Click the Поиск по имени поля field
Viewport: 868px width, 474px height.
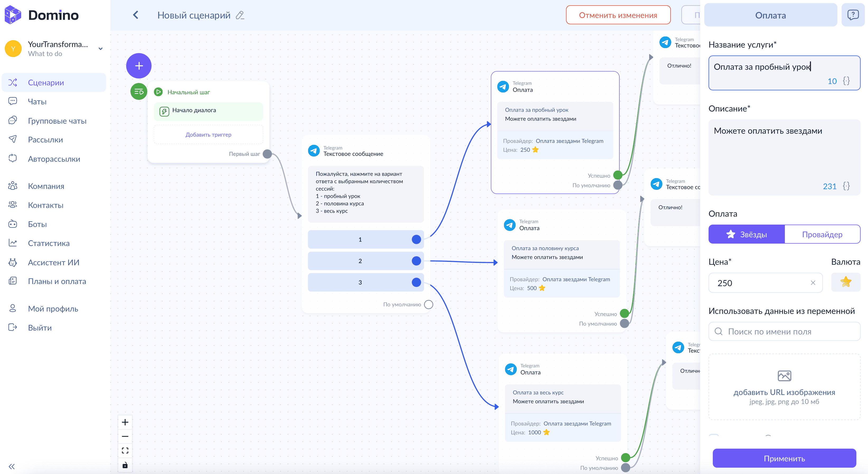click(784, 331)
